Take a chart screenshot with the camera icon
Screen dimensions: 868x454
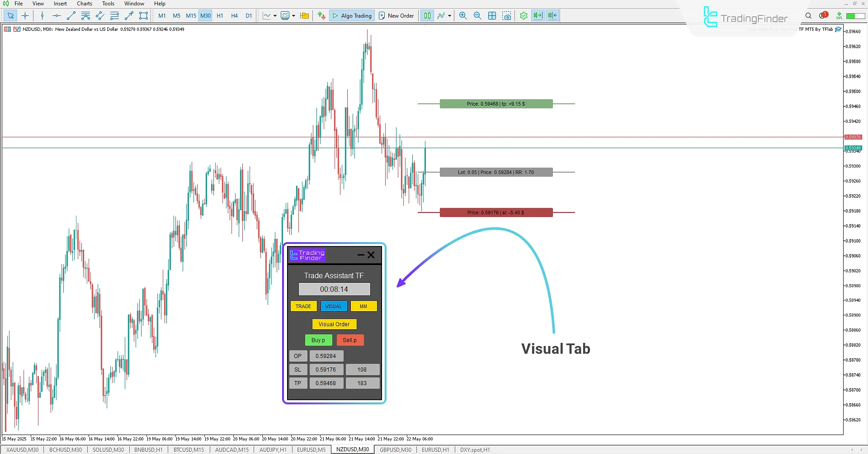pos(507,15)
